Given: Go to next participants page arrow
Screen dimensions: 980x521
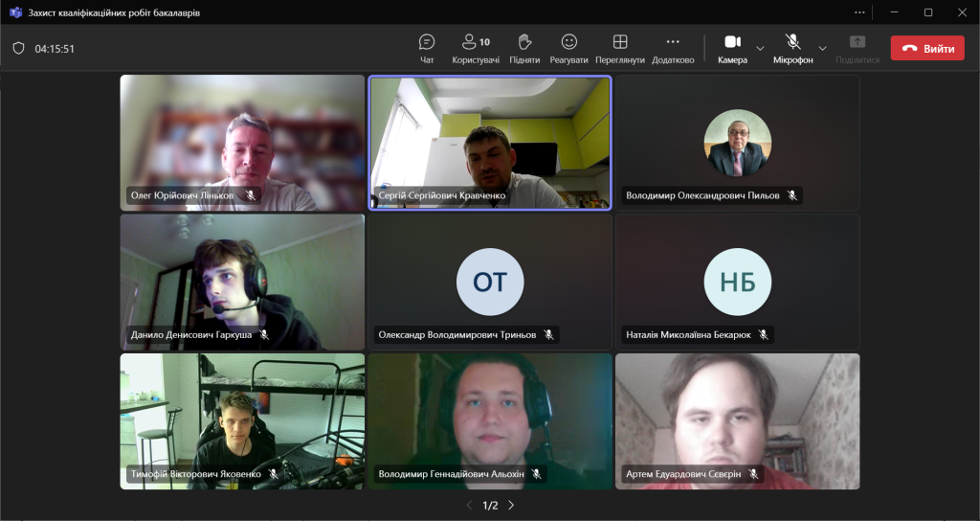Looking at the screenshot, I should click(511, 505).
